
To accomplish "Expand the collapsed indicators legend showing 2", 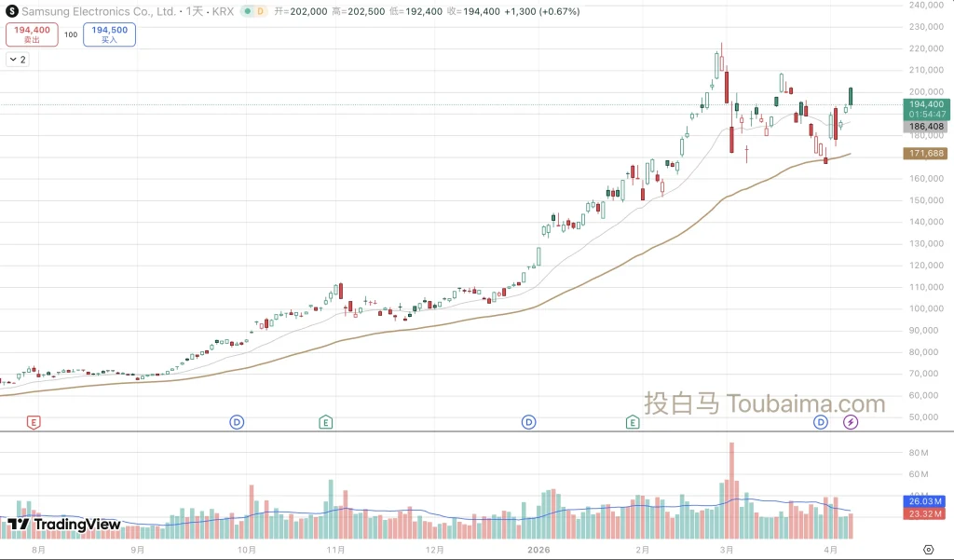I will [x=18, y=59].
